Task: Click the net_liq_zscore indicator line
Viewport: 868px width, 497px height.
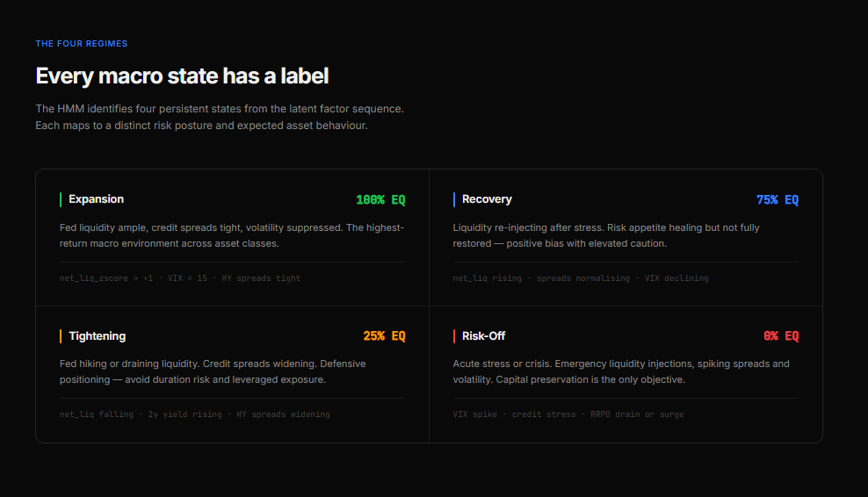Action: 180,278
